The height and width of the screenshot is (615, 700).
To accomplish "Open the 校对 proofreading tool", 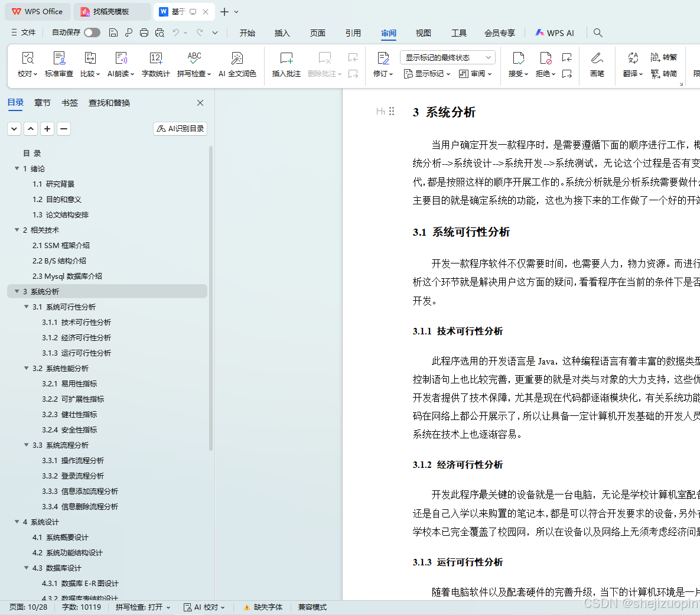I will tap(27, 65).
